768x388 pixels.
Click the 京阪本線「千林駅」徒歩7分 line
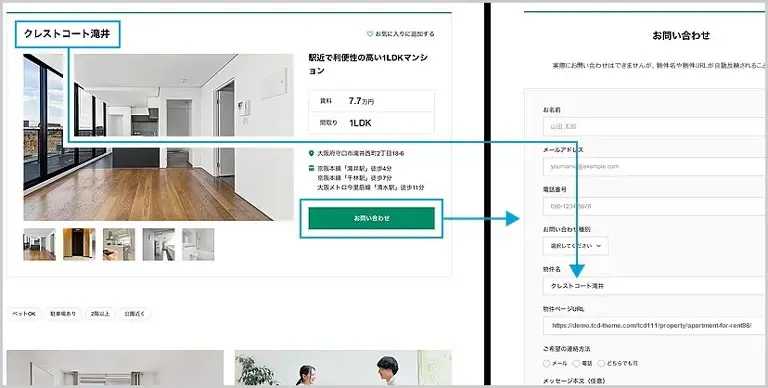pyautogui.click(x=354, y=178)
